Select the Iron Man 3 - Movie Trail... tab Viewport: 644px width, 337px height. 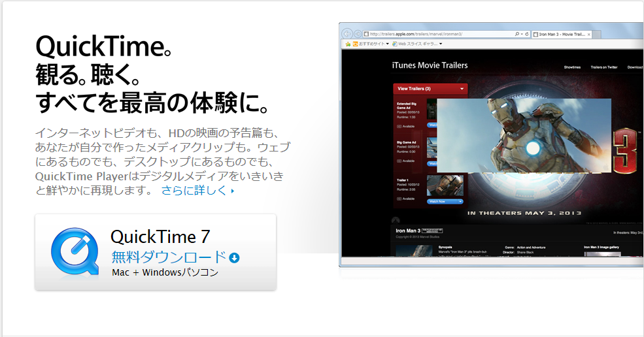(x=562, y=35)
